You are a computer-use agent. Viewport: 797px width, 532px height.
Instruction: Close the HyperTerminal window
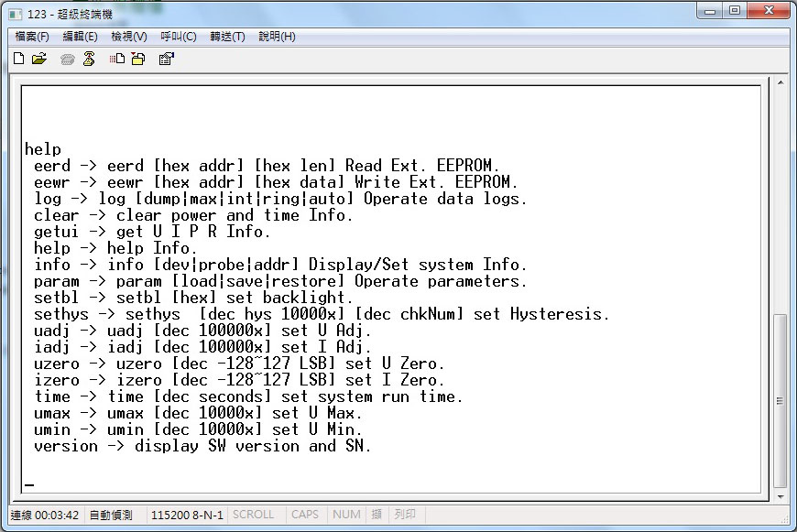click(x=769, y=11)
